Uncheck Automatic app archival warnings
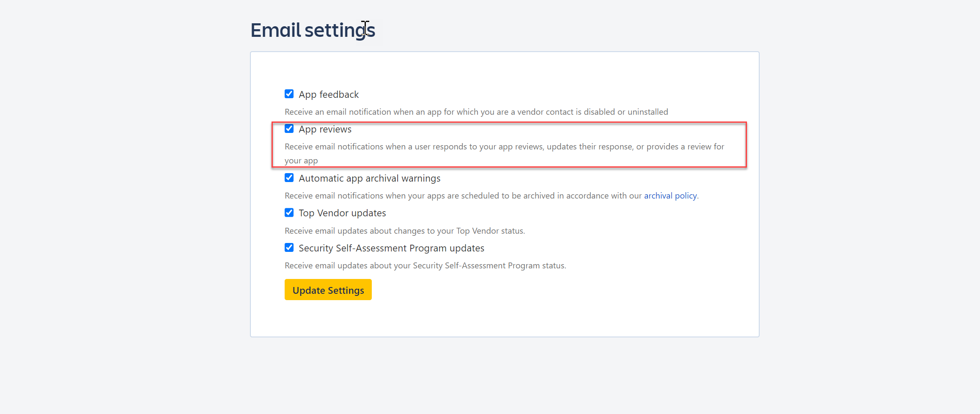Image resolution: width=980 pixels, height=414 pixels. [289, 178]
